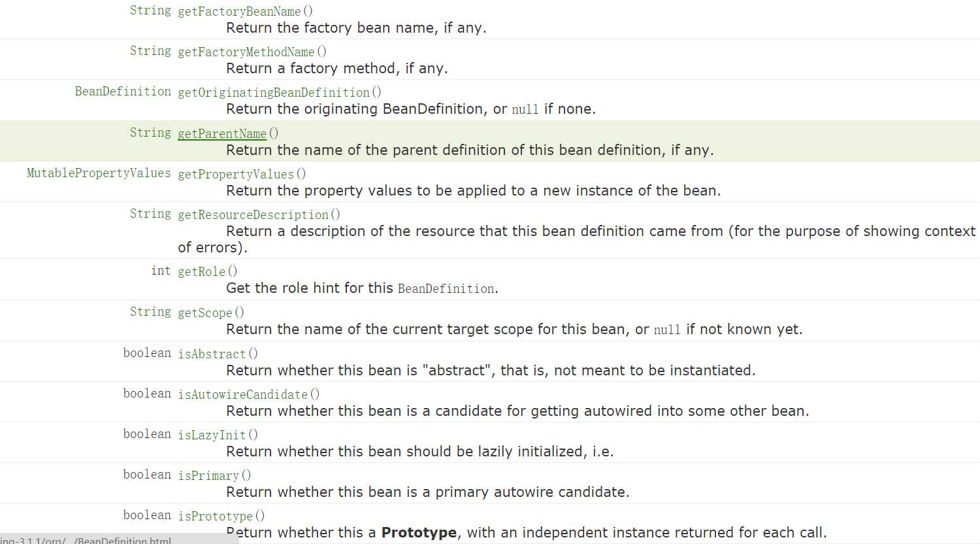Follow the isPrototype() method link
This screenshot has height=544, width=980.
coord(215,516)
